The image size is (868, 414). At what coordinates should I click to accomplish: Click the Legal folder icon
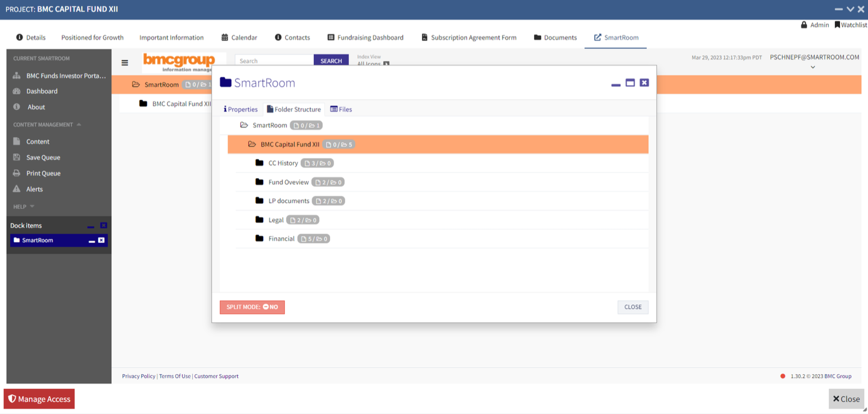(259, 220)
